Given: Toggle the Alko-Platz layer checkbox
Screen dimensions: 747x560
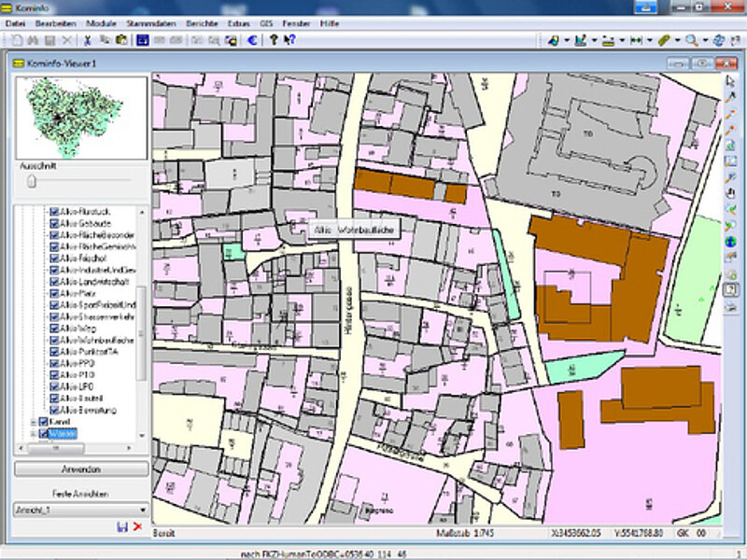Looking at the screenshot, I should 54,293.
